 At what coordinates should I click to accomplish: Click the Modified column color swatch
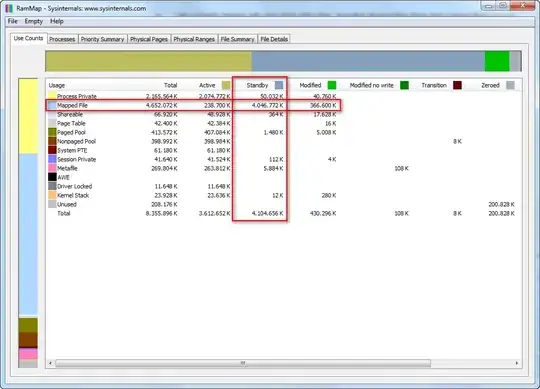point(332,85)
